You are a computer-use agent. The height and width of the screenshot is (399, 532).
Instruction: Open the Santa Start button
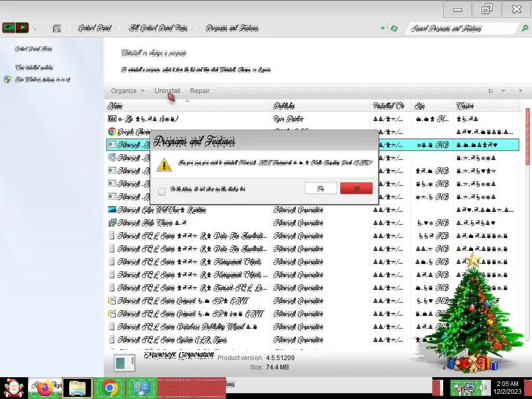click(14, 388)
